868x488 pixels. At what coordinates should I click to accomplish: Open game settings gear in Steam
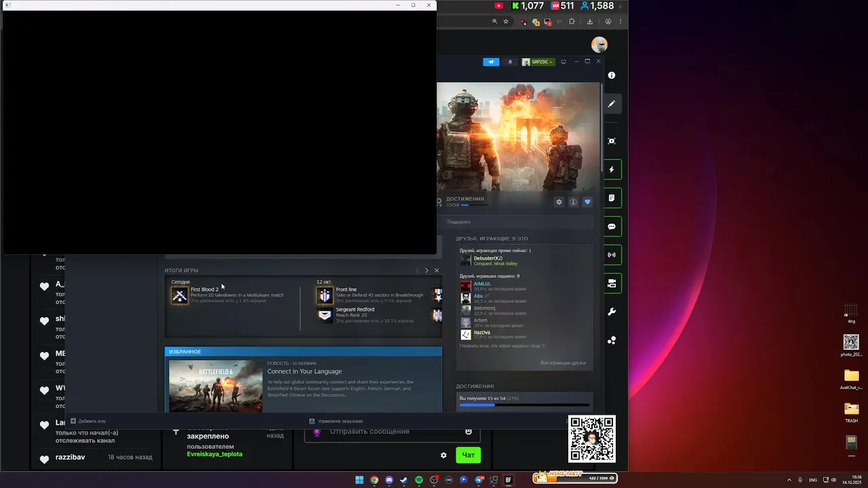[559, 202]
